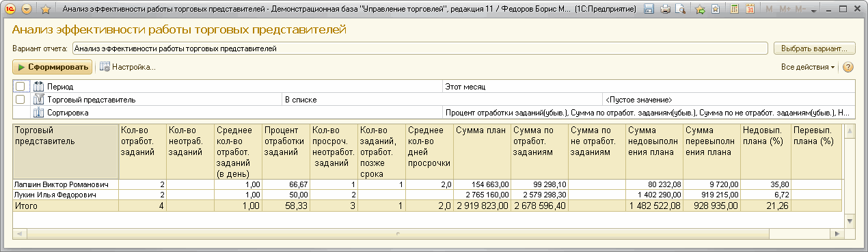
Task: Click the help question mark icon
Action: click(848, 67)
